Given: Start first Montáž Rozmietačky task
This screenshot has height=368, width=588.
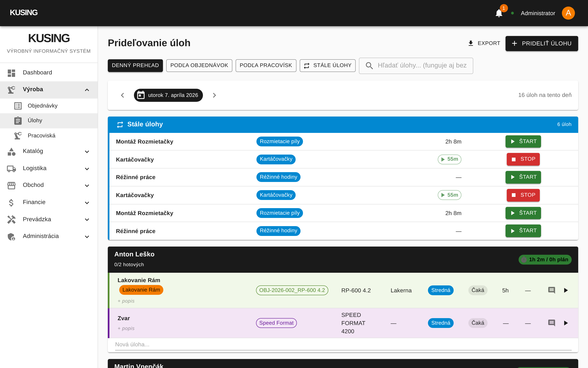Looking at the screenshot, I should (523, 141).
